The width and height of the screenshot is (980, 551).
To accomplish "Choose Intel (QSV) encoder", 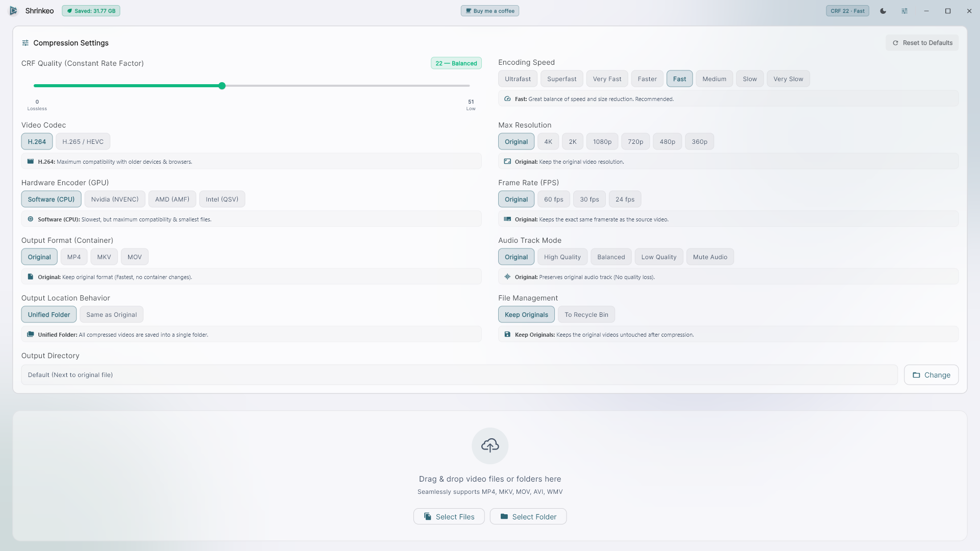I will coord(222,199).
